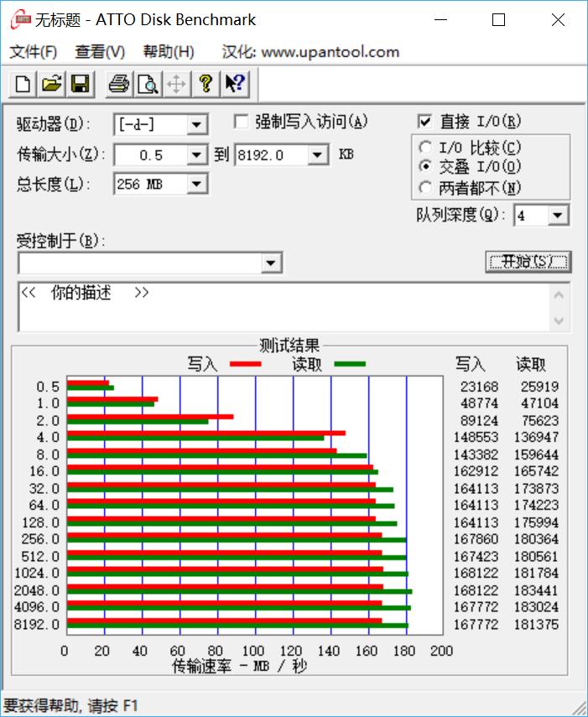Viewport: 588px width, 717px height.
Task: Click write value 23168 for 0.5 KB
Action: [x=479, y=387]
